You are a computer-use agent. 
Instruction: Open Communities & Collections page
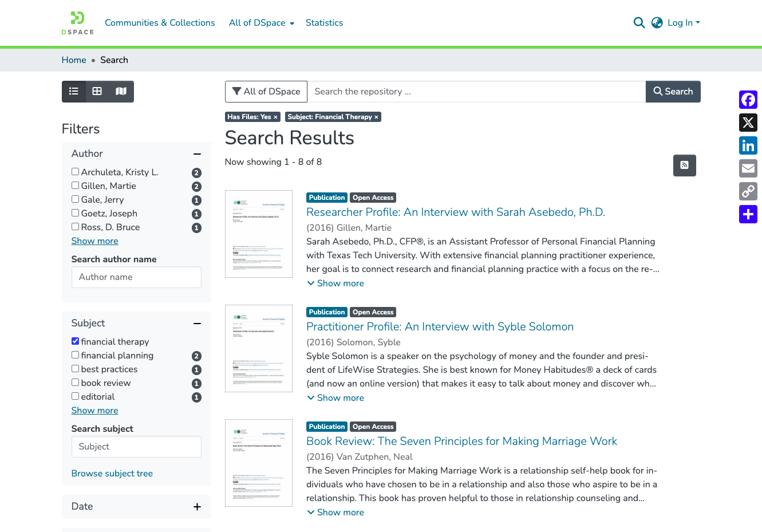coord(160,23)
